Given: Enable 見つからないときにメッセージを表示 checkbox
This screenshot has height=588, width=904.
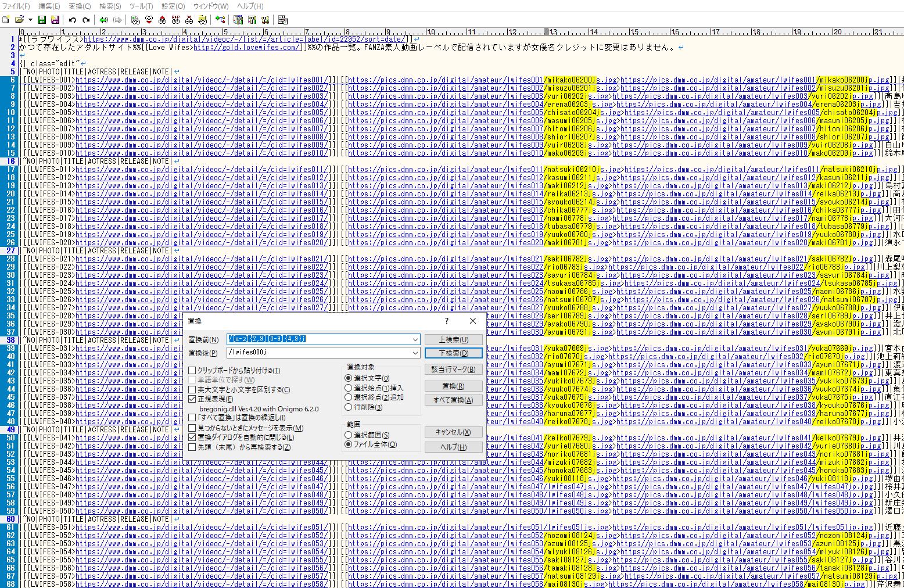Looking at the screenshot, I should click(x=192, y=428).
